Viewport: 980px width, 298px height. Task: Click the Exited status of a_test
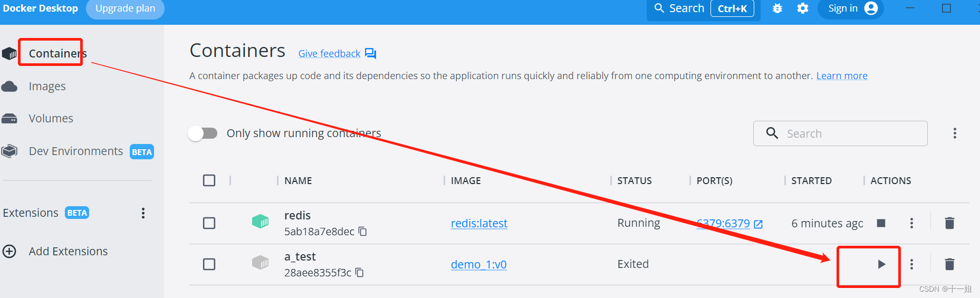(x=633, y=264)
